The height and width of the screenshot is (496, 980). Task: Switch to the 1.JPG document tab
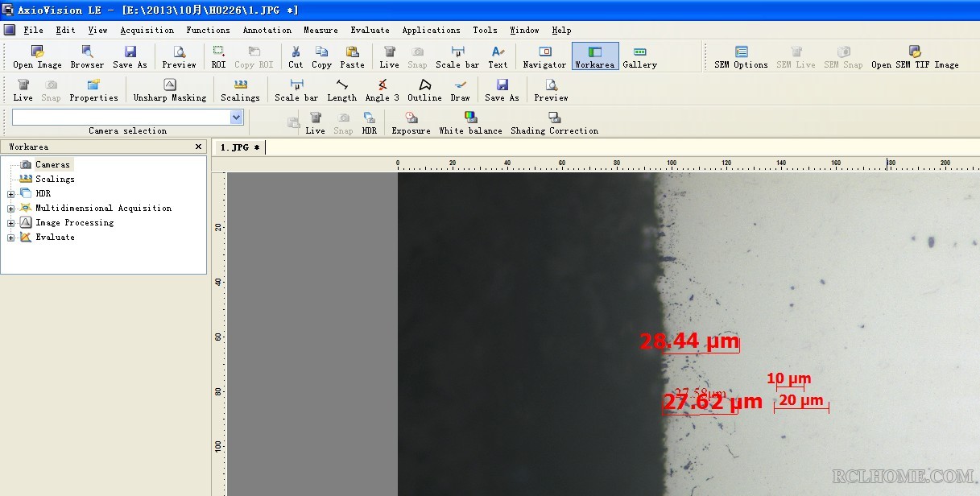click(x=239, y=147)
